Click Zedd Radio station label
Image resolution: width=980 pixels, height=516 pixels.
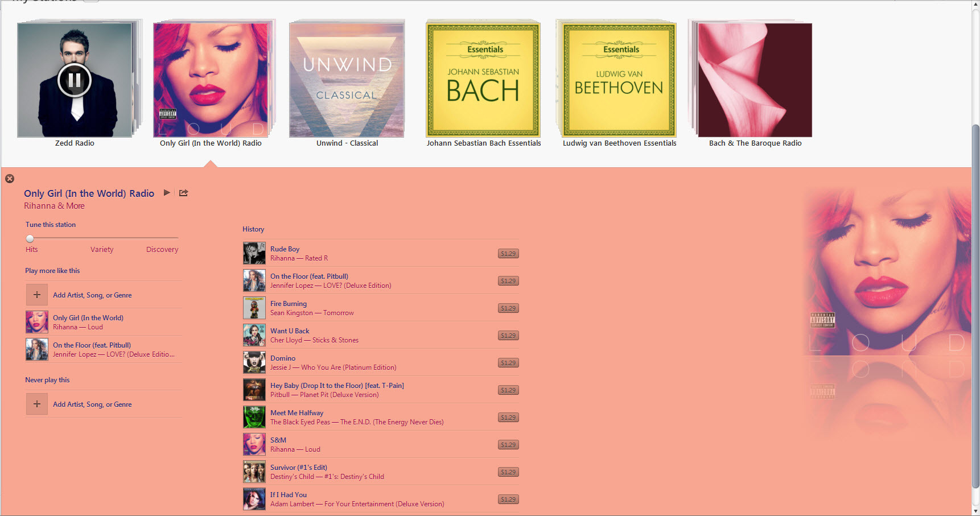pos(75,143)
